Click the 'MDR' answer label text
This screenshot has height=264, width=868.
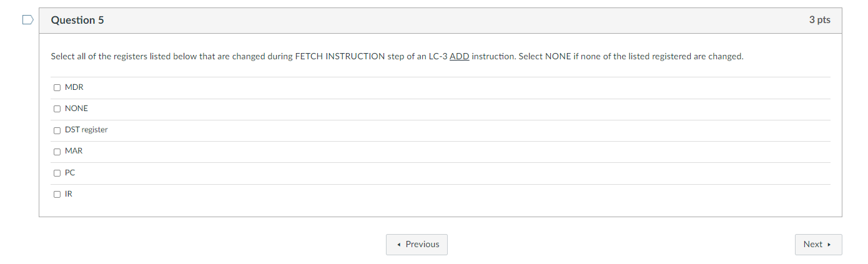pos(74,87)
